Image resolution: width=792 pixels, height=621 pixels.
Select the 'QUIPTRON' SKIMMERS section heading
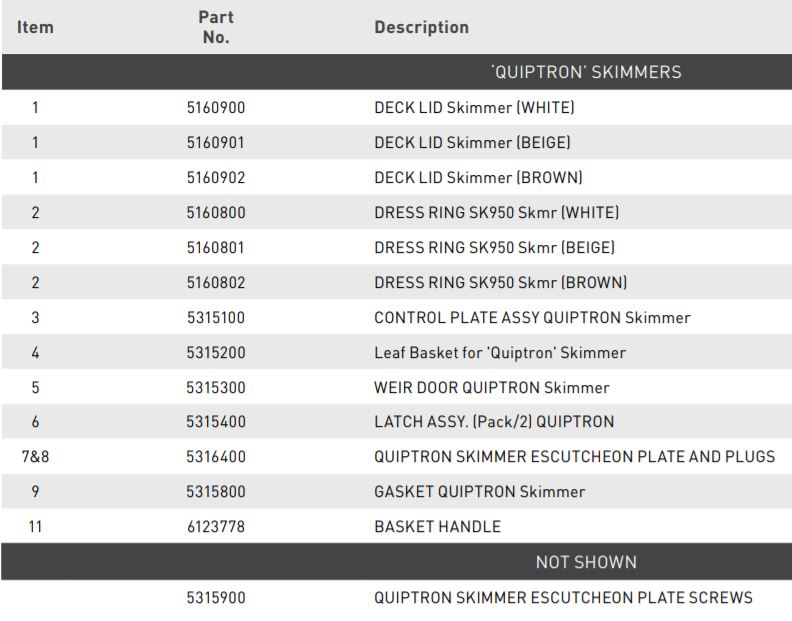586,72
